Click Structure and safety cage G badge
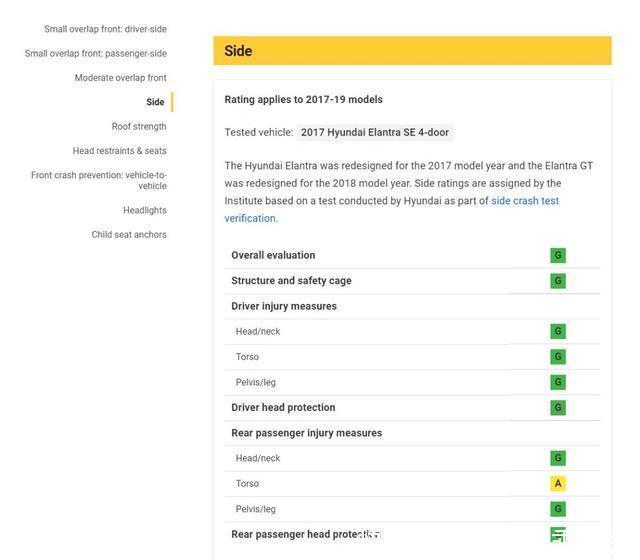The height and width of the screenshot is (560, 640). click(558, 281)
